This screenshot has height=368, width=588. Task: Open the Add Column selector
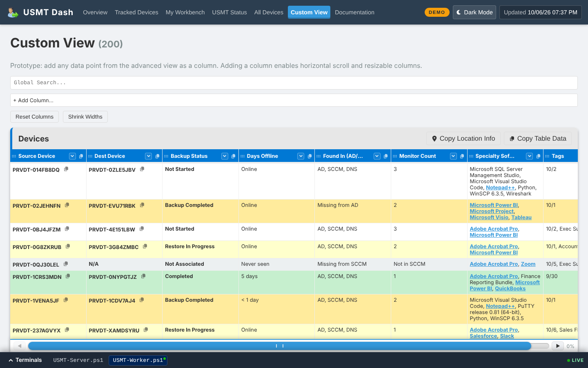294,100
